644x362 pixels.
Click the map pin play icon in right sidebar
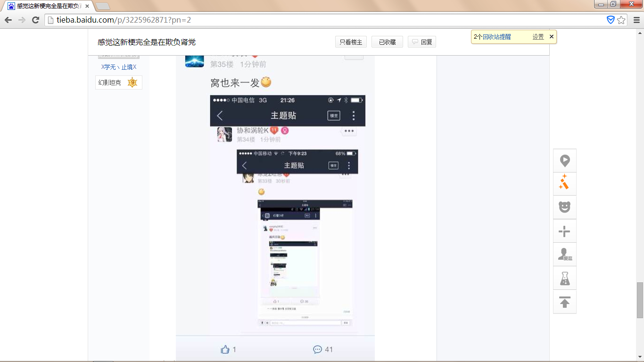click(x=565, y=161)
